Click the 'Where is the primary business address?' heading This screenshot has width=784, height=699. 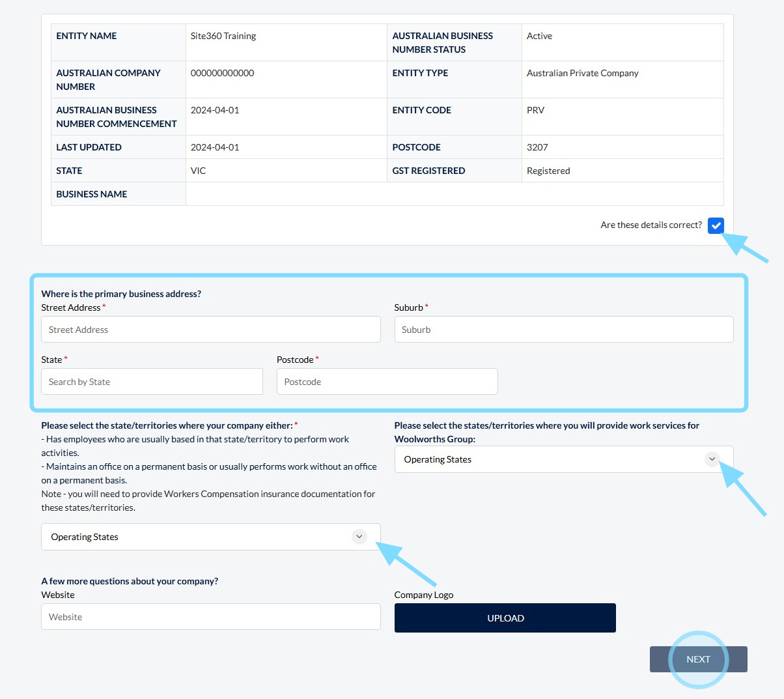[121, 294]
